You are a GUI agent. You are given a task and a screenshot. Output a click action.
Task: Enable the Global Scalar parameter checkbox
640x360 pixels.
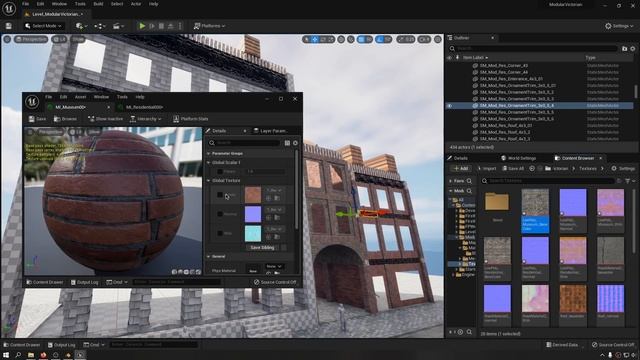(x=220, y=171)
